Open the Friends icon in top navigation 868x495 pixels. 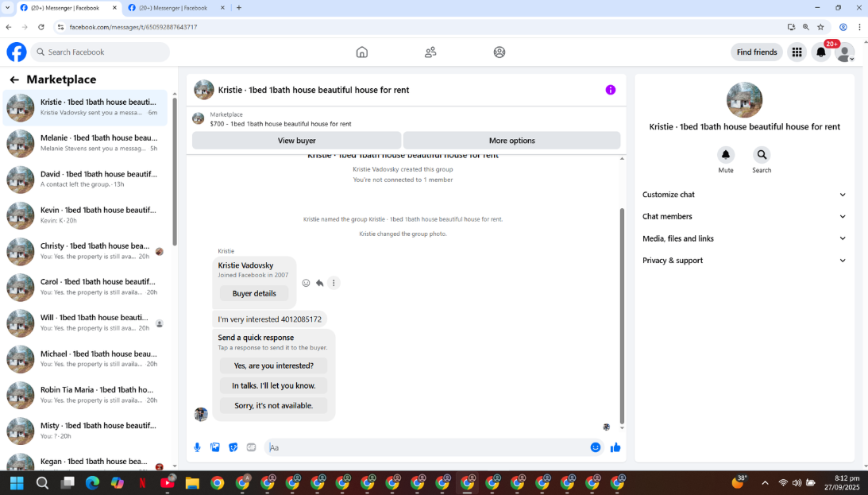point(430,52)
